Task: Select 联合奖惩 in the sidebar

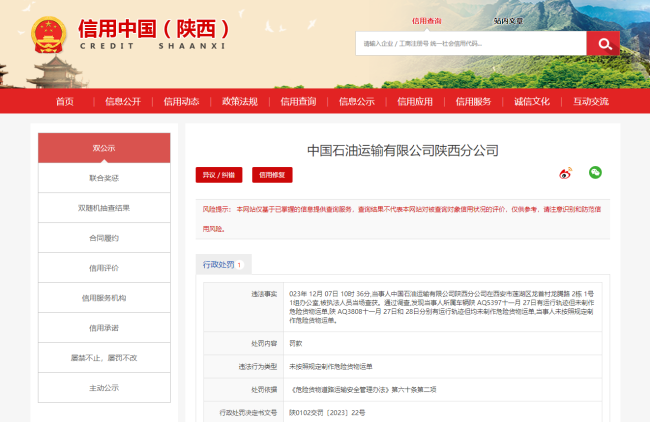Action: tap(104, 178)
